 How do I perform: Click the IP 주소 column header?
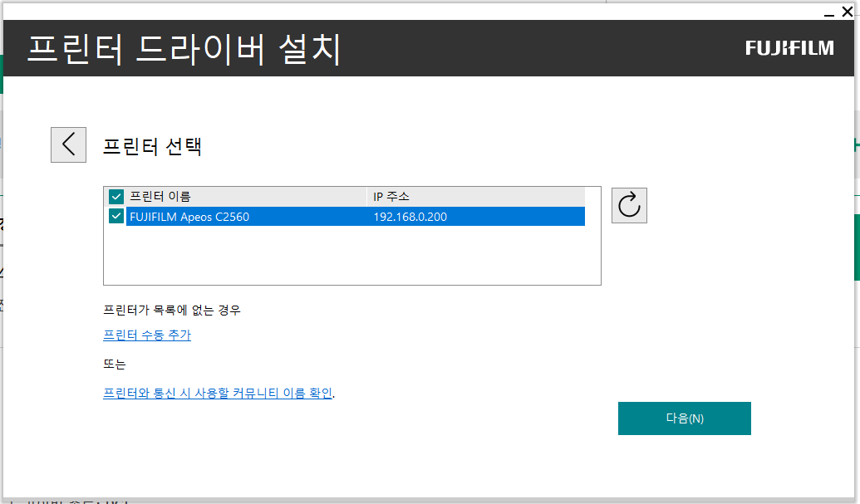click(476, 196)
